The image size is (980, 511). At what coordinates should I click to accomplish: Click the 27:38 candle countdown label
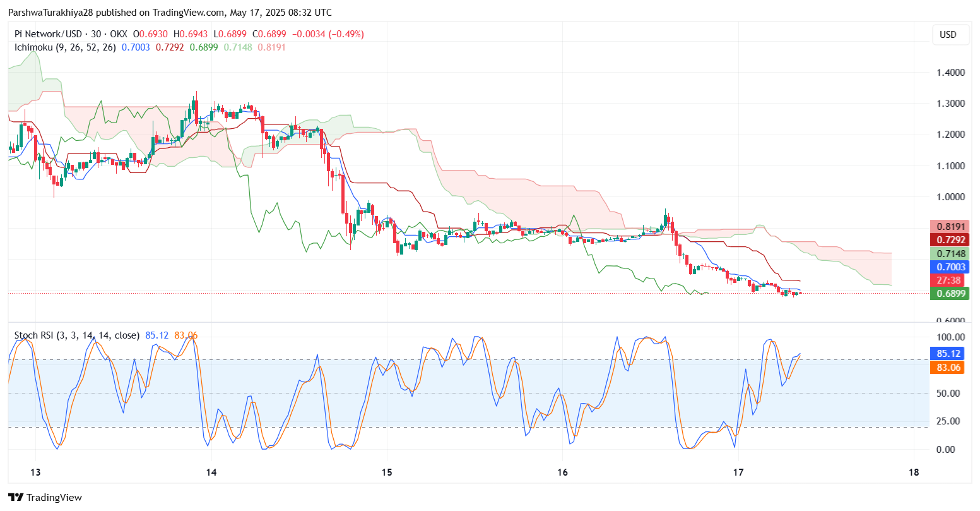(x=949, y=280)
